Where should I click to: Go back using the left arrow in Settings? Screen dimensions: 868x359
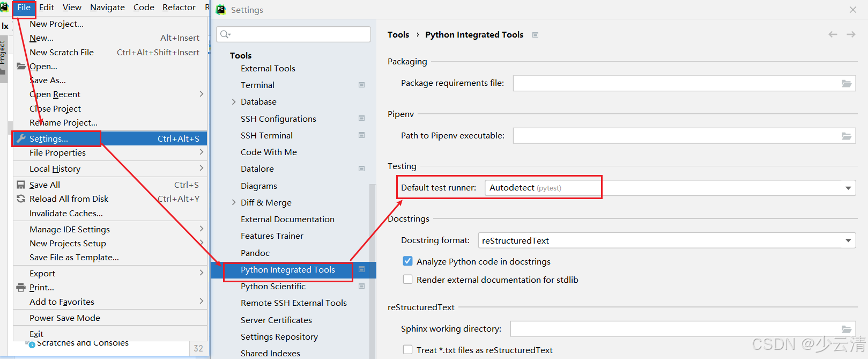pos(833,34)
